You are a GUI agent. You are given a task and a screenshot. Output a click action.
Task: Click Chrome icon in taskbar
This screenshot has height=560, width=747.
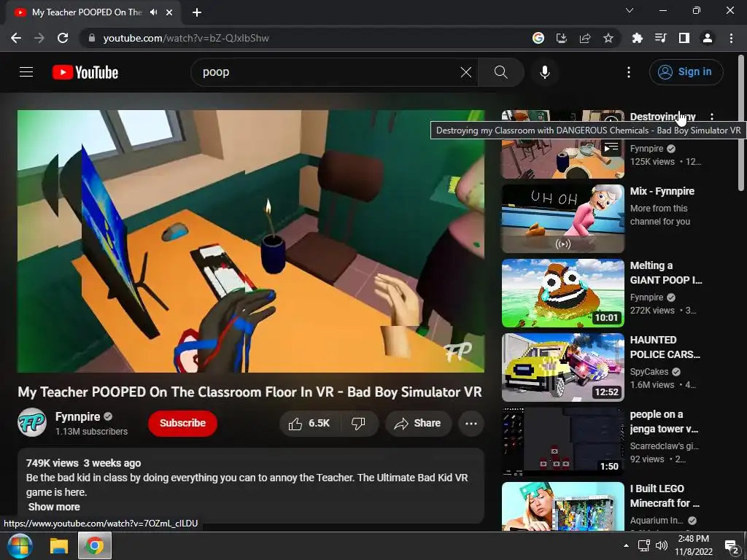(x=94, y=545)
